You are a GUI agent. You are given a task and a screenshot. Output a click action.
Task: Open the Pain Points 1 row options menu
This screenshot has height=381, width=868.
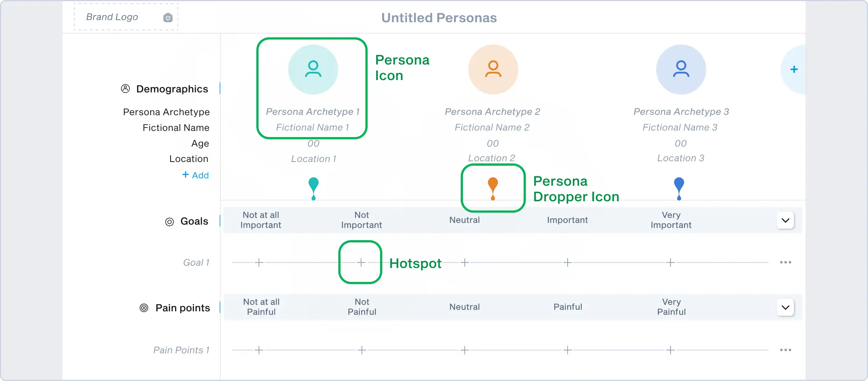click(x=785, y=350)
